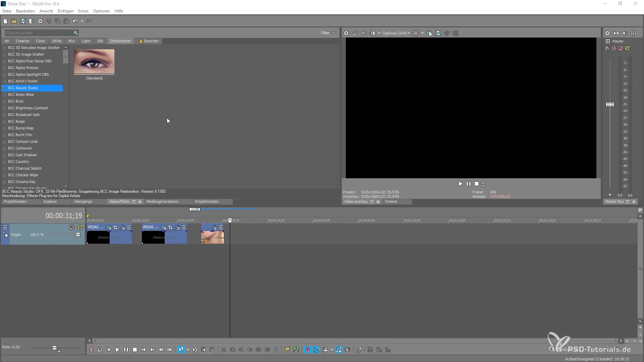Switch to the Projektmedien tab
The width and height of the screenshot is (644, 362).
15,201
